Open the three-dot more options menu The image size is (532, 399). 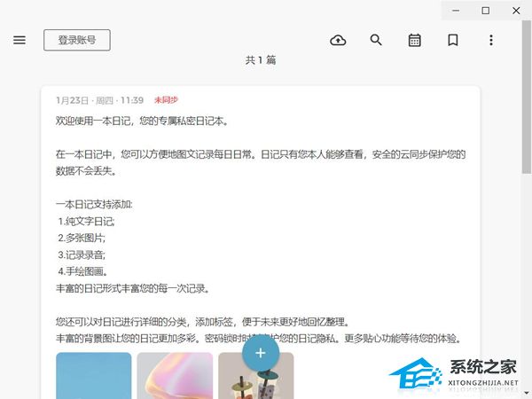pyautogui.click(x=491, y=40)
